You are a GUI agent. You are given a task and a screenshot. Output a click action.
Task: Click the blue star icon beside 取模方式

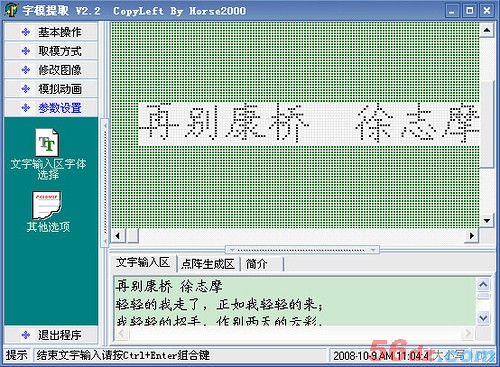26,51
